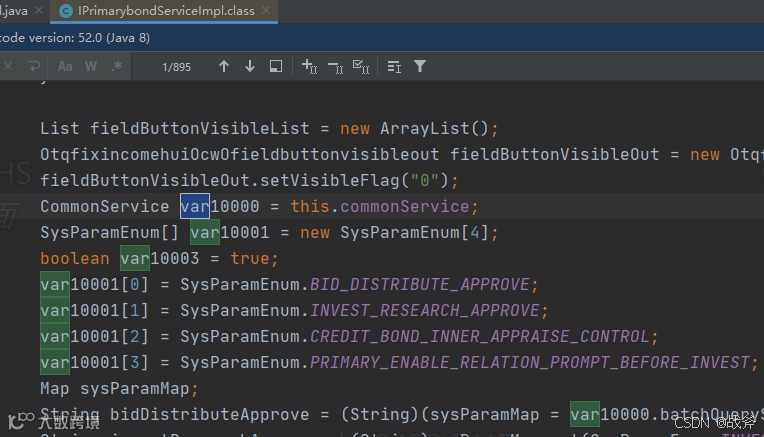Click highlighted var in var10000 declaration

(195, 207)
